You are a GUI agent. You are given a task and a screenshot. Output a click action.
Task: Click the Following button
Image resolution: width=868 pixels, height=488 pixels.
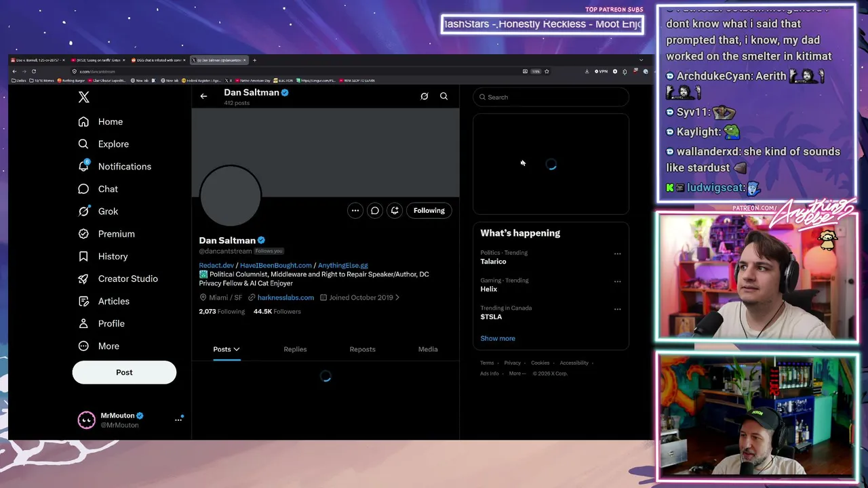click(x=429, y=211)
